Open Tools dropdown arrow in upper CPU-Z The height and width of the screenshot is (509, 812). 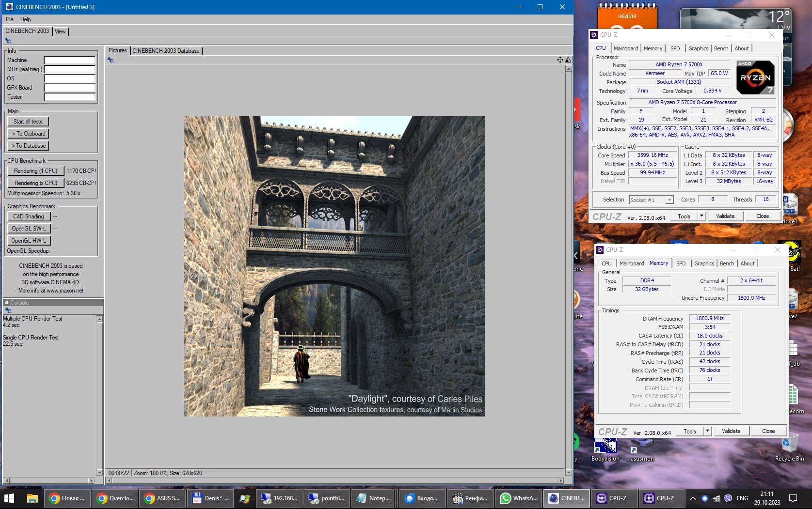pos(701,216)
